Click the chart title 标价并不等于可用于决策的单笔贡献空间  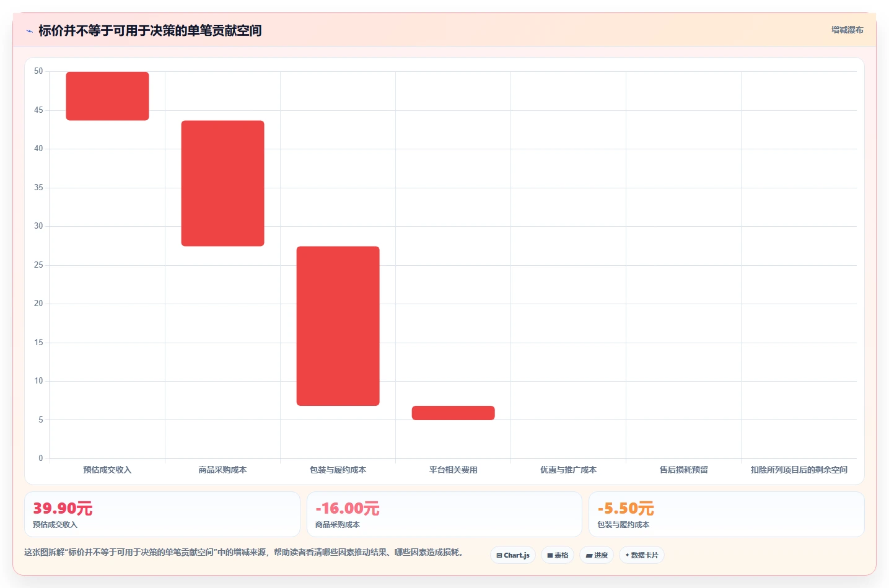150,30
